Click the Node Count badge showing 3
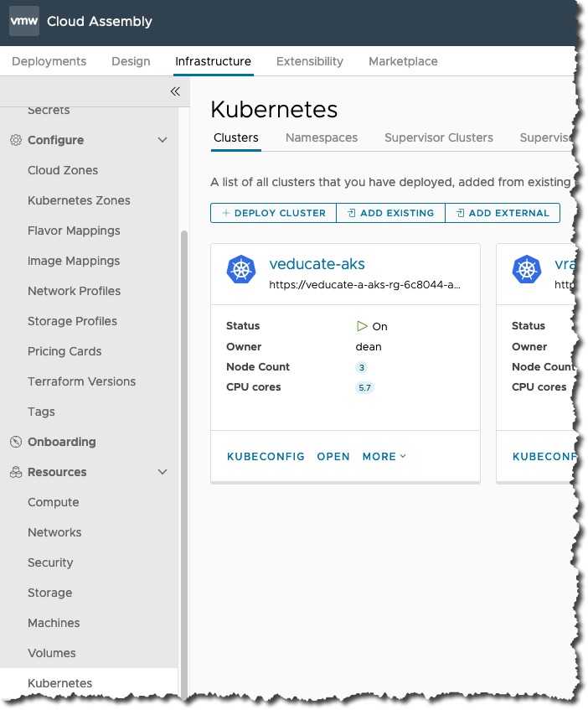The height and width of the screenshot is (710, 588). coord(361,367)
